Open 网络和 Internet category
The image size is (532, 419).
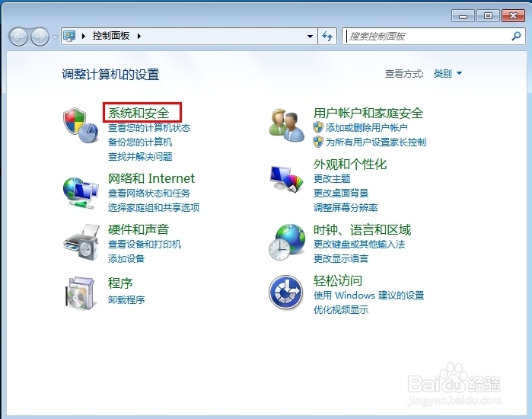(151, 178)
